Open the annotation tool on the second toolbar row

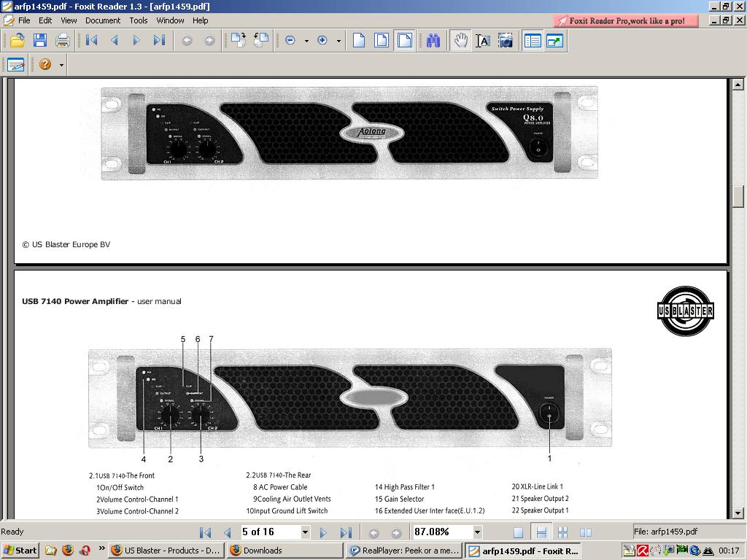pyautogui.click(x=16, y=64)
